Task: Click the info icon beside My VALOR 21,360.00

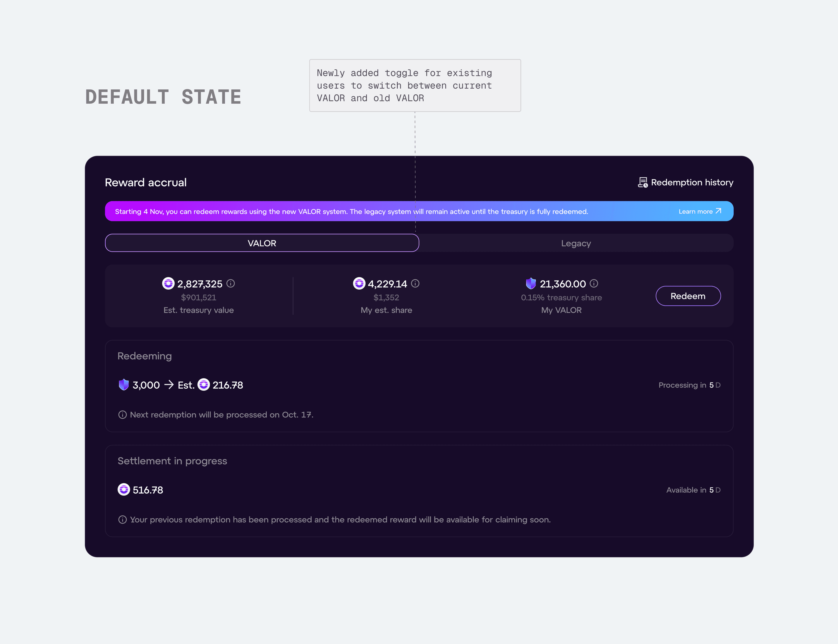Action: [x=594, y=284]
